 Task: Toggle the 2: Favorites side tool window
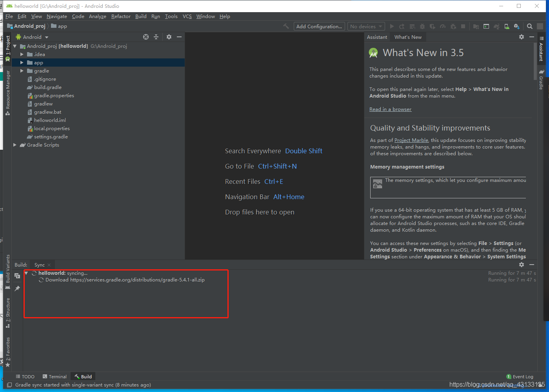coord(7,352)
